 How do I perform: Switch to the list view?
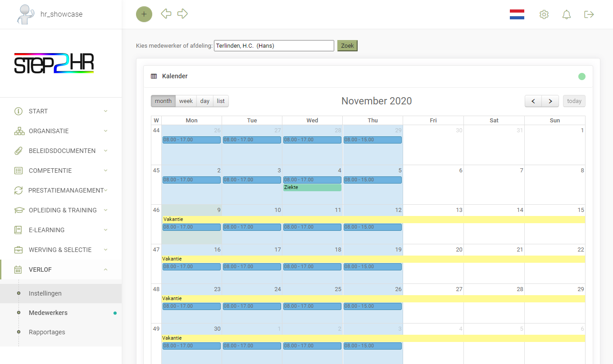221,101
